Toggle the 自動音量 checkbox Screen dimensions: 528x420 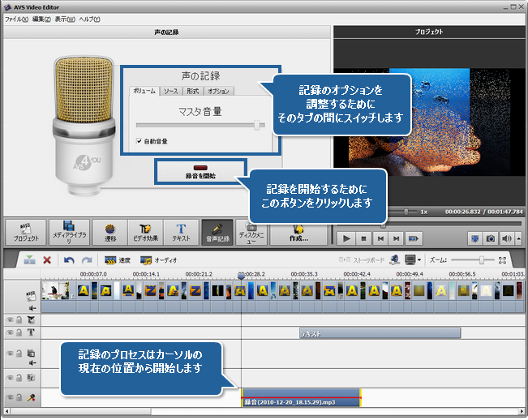[x=140, y=141]
